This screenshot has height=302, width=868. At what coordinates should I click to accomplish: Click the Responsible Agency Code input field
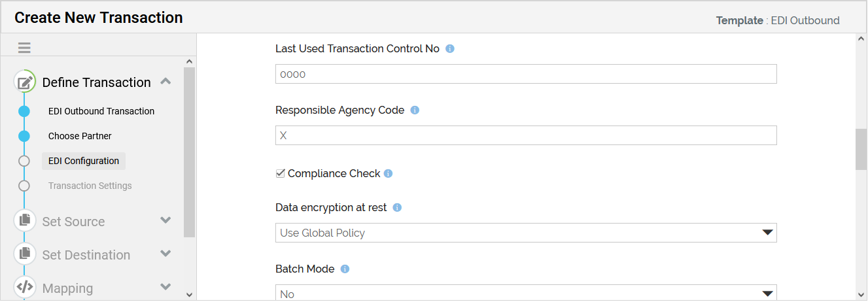coord(525,135)
